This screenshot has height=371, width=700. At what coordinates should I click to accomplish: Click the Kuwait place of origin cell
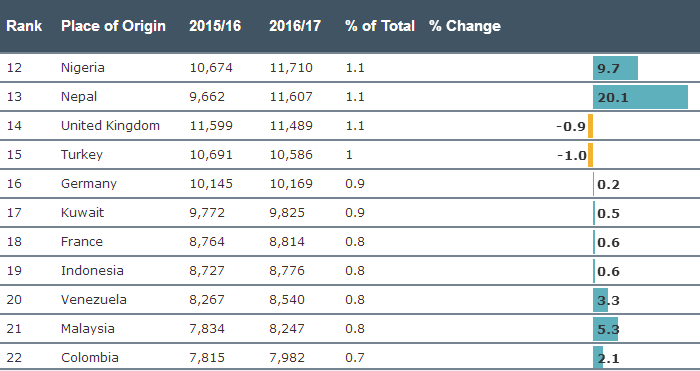83,213
